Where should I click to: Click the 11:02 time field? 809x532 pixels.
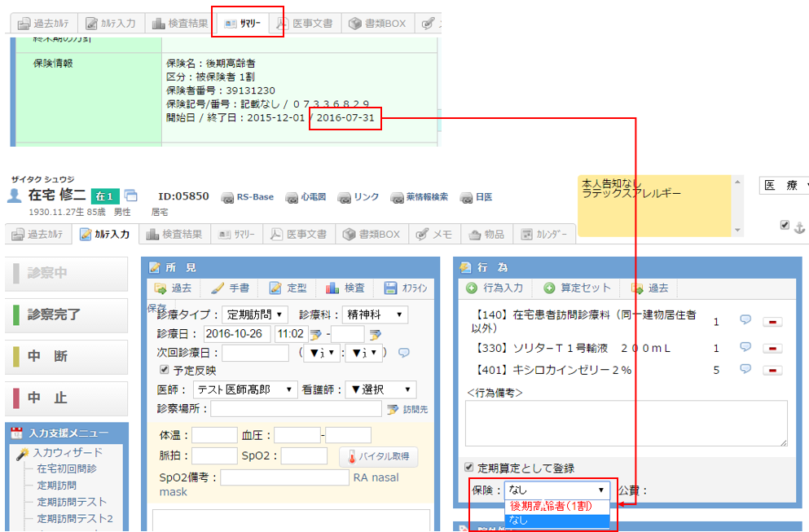point(291,334)
